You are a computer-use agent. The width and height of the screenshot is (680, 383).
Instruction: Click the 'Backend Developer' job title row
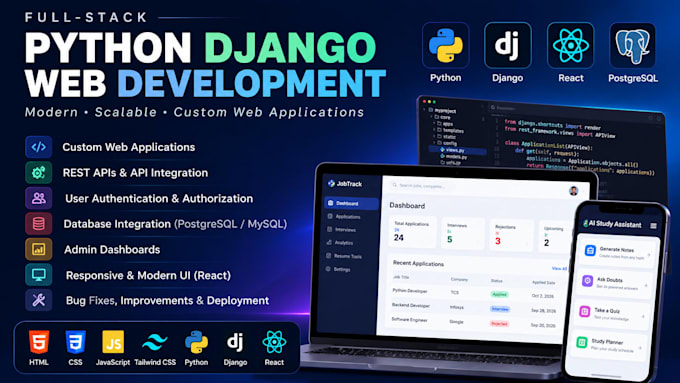pyautogui.click(x=411, y=305)
